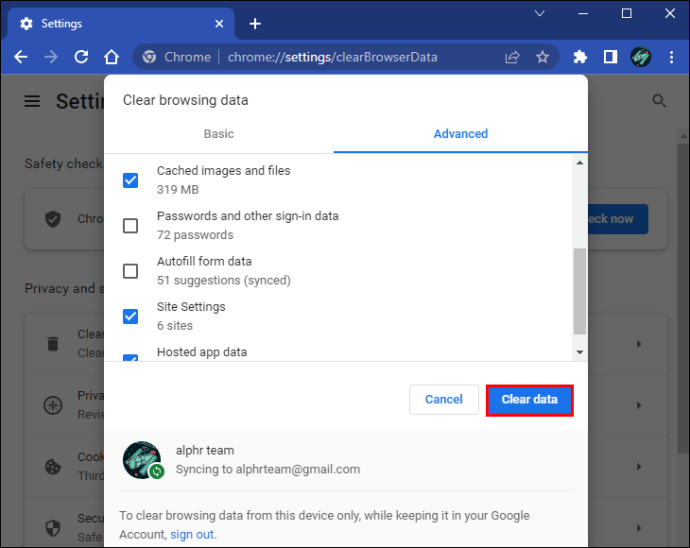Click the dialog list scroll down arrow
690x548 pixels.
[580, 352]
